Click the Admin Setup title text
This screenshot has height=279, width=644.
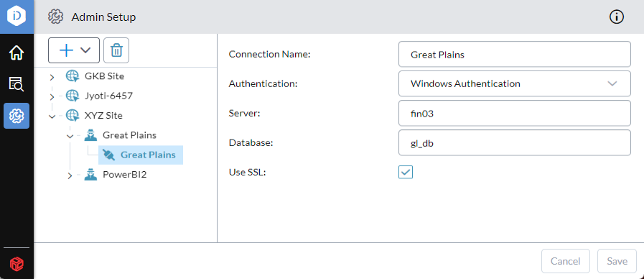pyautogui.click(x=103, y=17)
